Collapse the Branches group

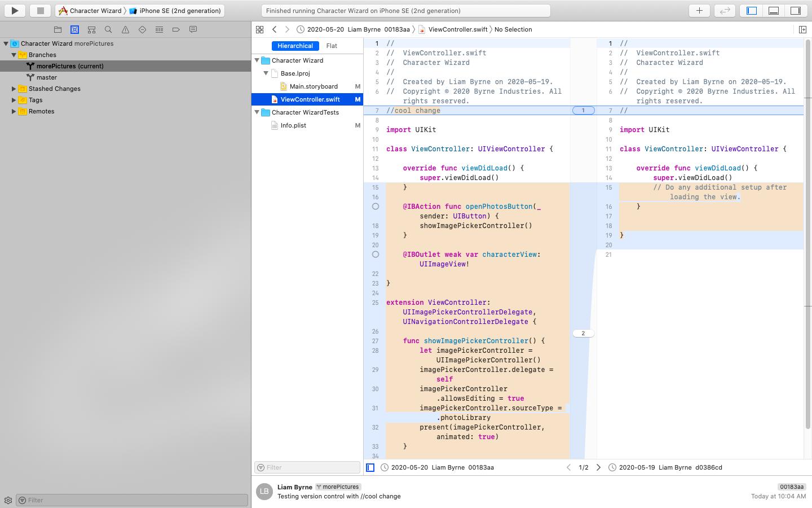coord(14,55)
